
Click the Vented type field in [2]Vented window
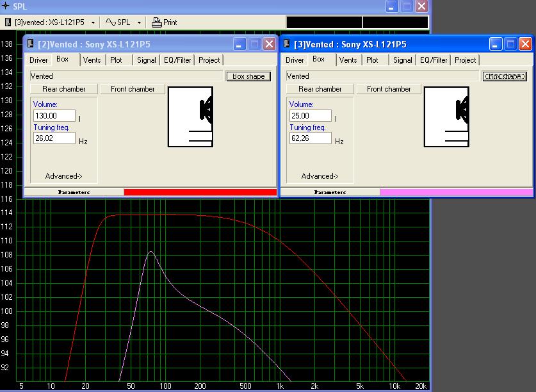pyautogui.click(x=126, y=76)
